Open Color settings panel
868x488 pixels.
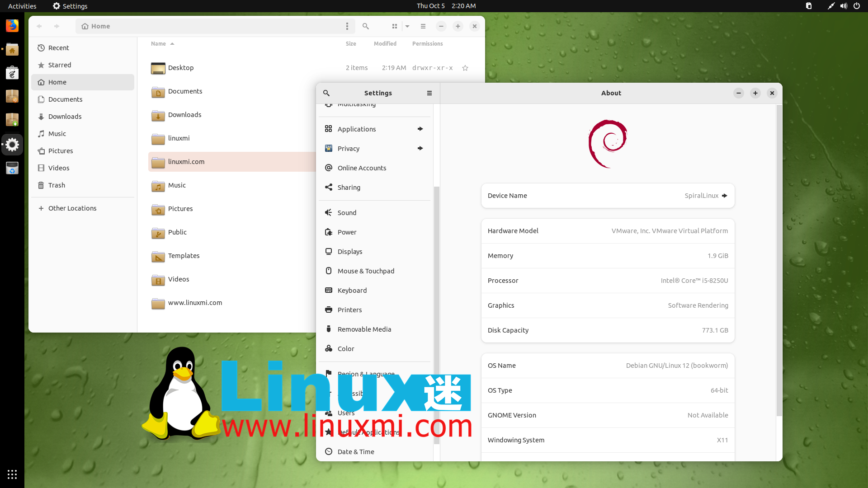374,349
